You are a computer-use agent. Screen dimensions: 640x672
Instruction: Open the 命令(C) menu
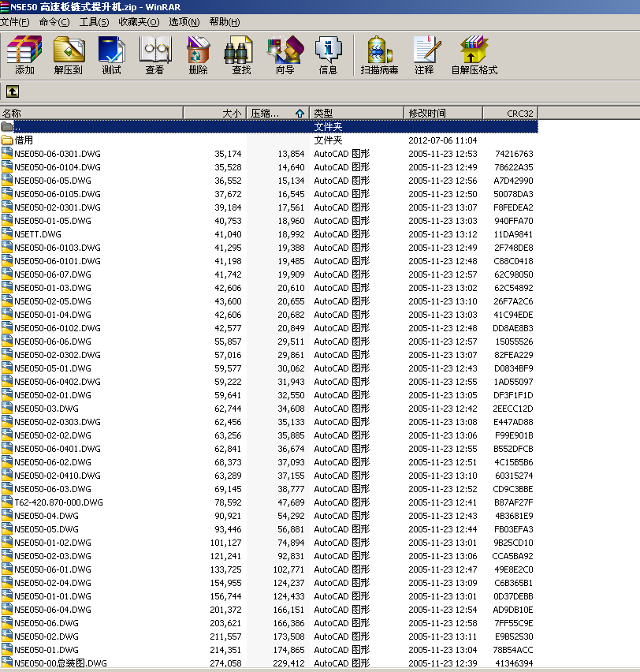tap(54, 22)
